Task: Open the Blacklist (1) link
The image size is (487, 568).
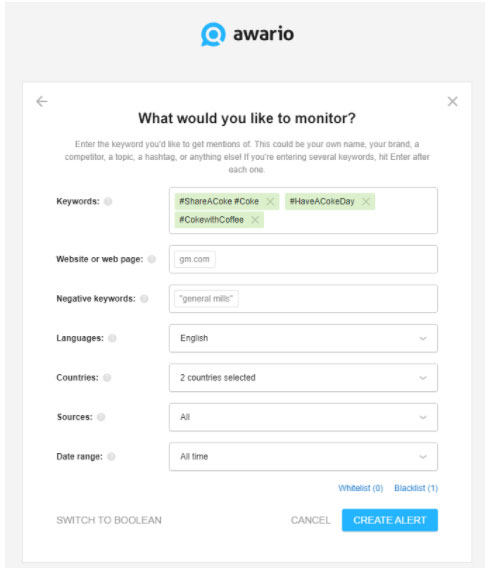Action: [x=416, y=488]
